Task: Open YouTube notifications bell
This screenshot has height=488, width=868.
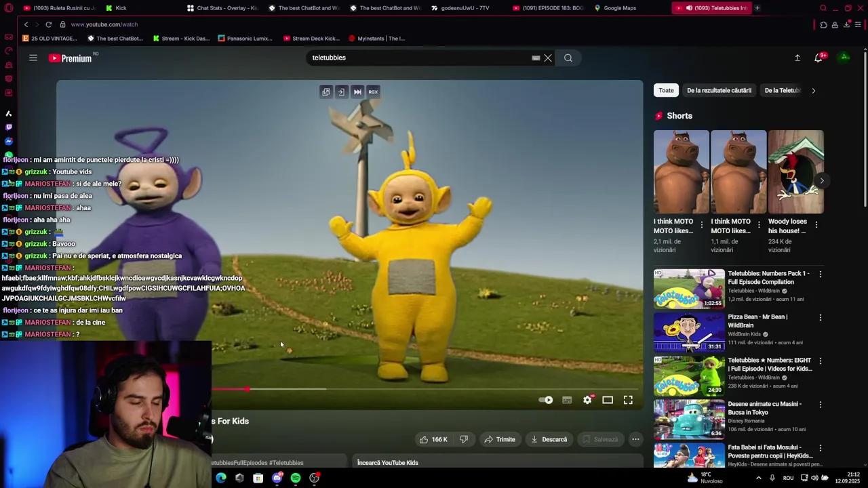Action: click(x=818, y=58)
